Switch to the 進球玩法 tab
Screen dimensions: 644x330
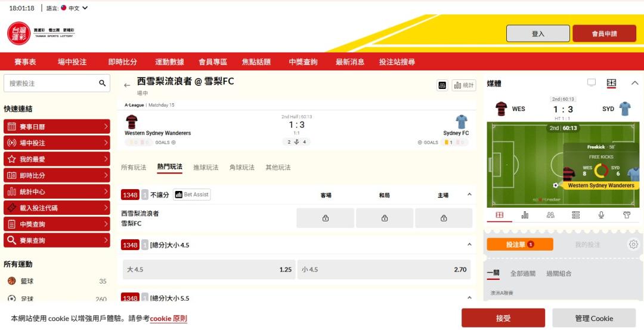(x=206, y=167)
